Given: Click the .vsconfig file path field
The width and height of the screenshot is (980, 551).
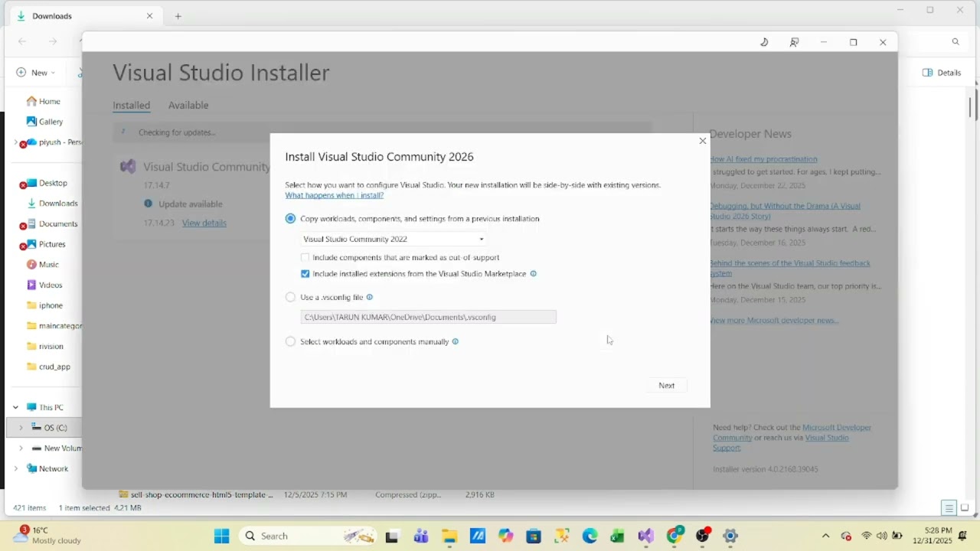Looking at the screenshot, I should point(429,317).
